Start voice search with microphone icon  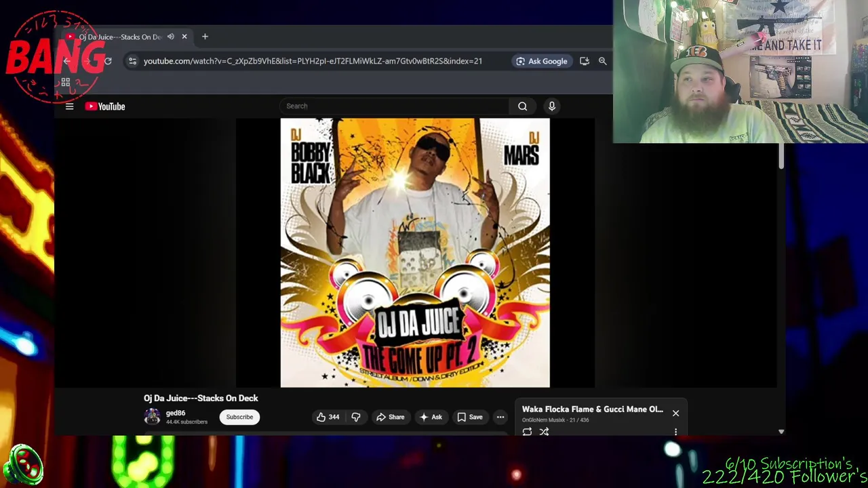click(552, 106)
